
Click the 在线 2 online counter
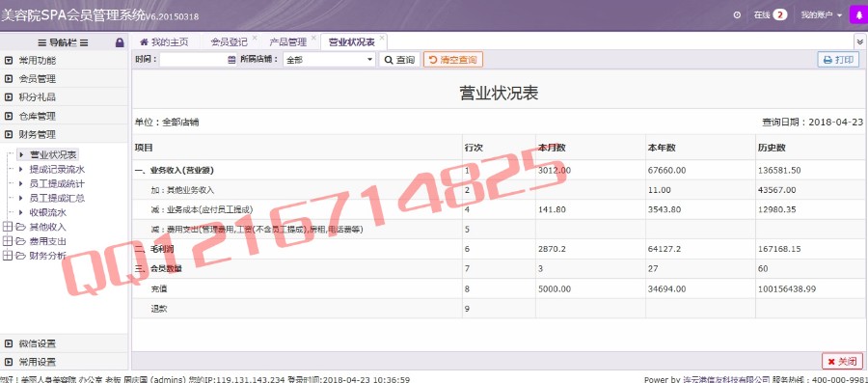tap(771, 14)
